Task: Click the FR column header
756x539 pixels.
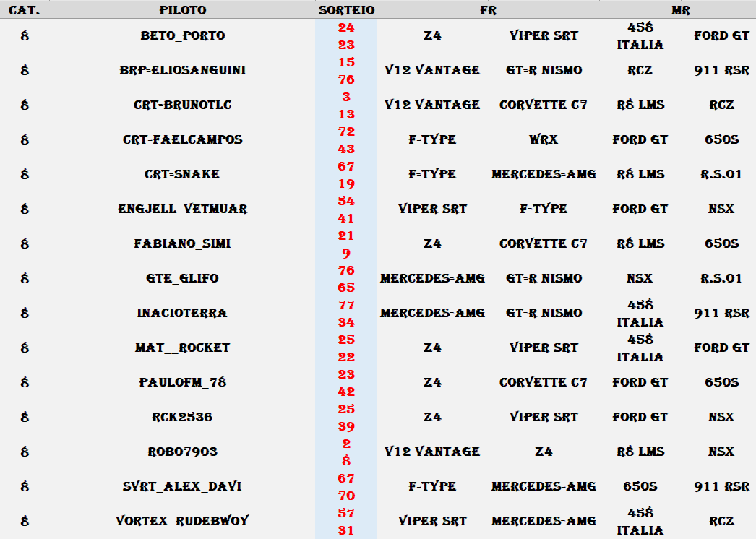Action: (488, 10)
